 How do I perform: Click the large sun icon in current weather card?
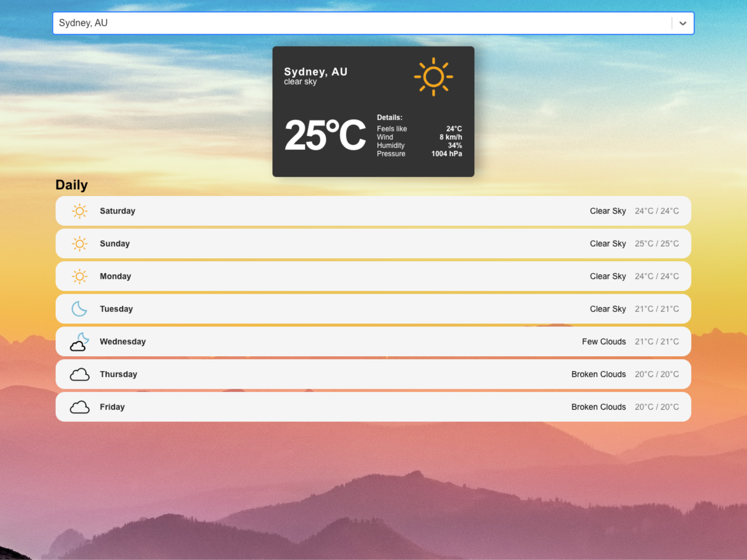[433, 77]
